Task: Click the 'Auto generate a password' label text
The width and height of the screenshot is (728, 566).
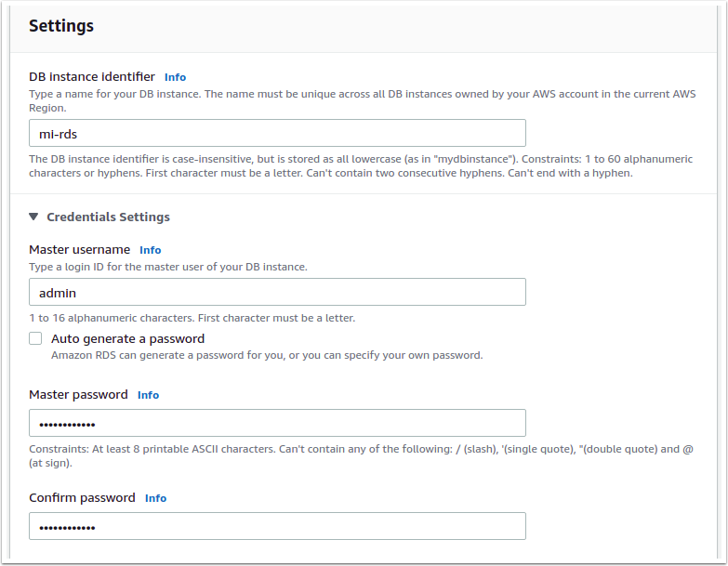Action: point(127,339)
